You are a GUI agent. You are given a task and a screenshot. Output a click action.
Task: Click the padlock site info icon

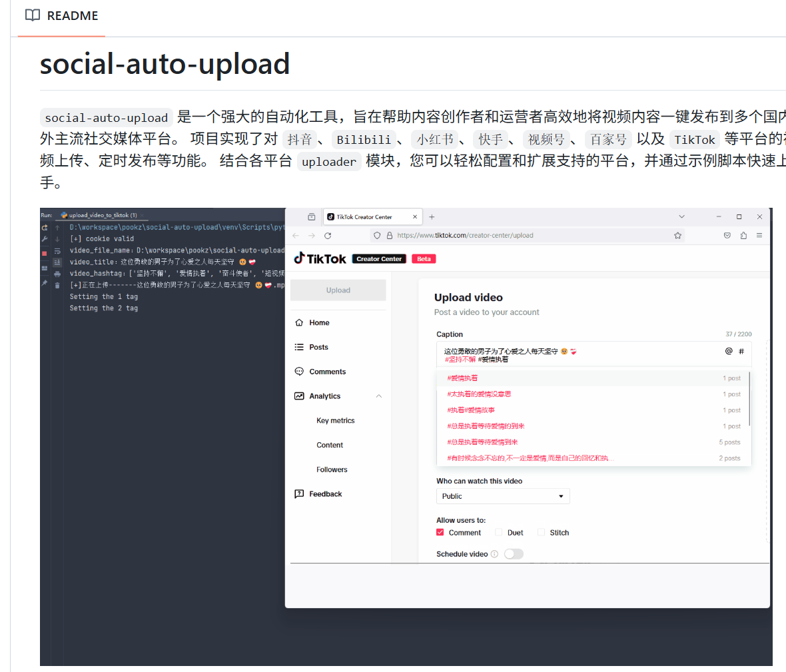[x=390, y=236]
